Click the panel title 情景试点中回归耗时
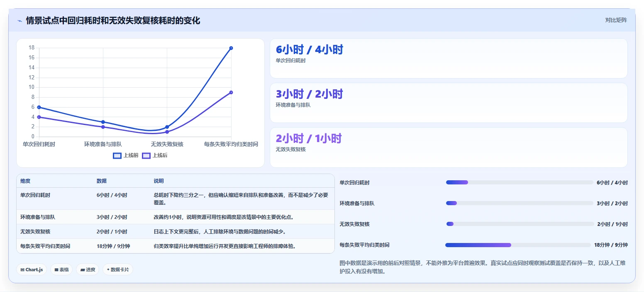Image resolution: width=644 pixels, height=292 pixels. click(x=113, y=20)
